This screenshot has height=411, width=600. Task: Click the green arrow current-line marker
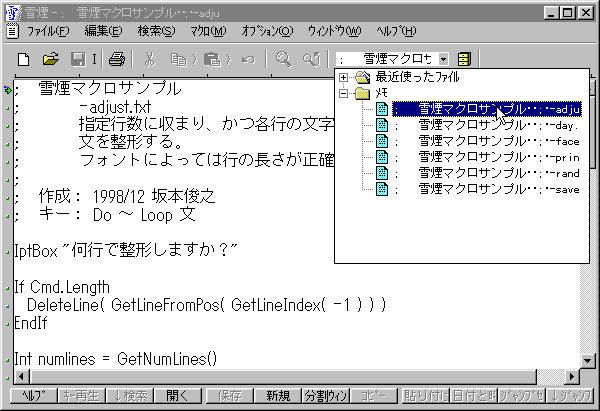(8, 90)
